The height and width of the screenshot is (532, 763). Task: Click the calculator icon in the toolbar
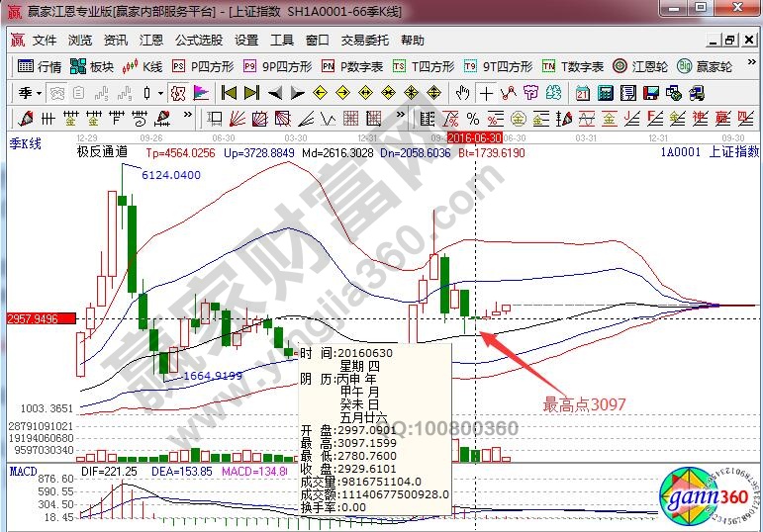(x=604, y=93)
